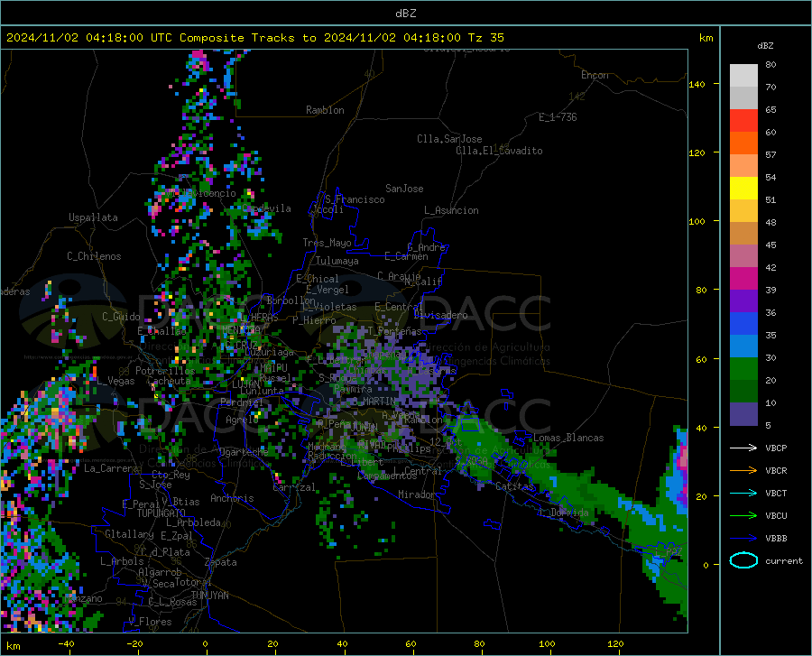Click the Zapata place label
Image resolution: width=812 pixels, height=656 pixels.
click(221, 562)
